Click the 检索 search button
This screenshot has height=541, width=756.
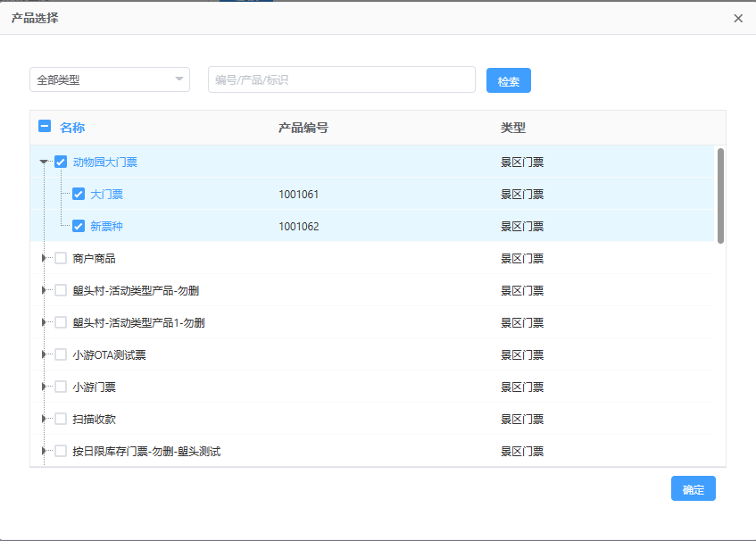[508, 81]
